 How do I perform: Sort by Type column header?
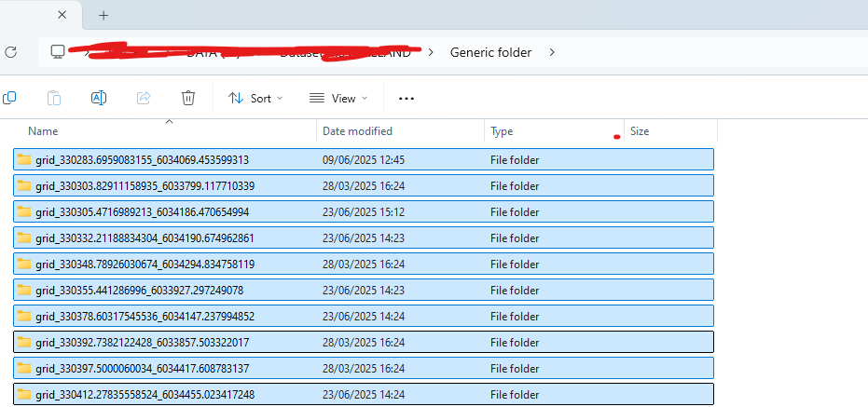pyautogui.click(x=502, y=131)
